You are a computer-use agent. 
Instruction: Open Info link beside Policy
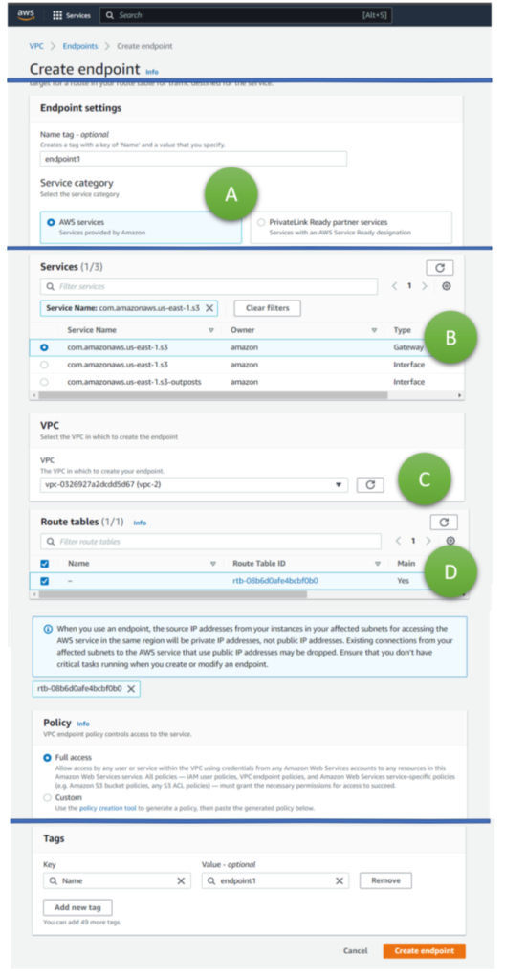tap(83, 724)
